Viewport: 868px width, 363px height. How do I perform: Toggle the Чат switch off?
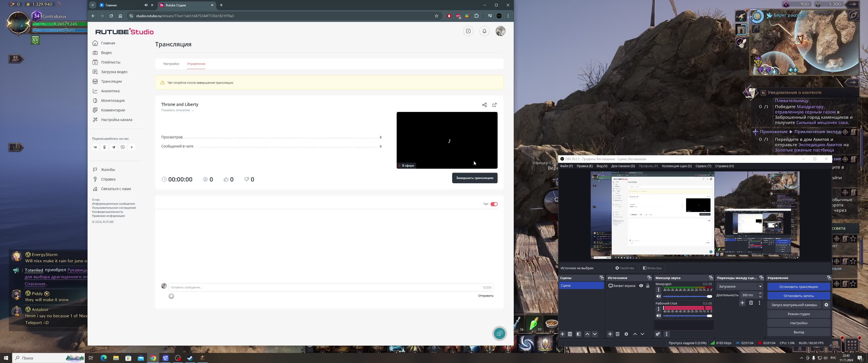494,204
